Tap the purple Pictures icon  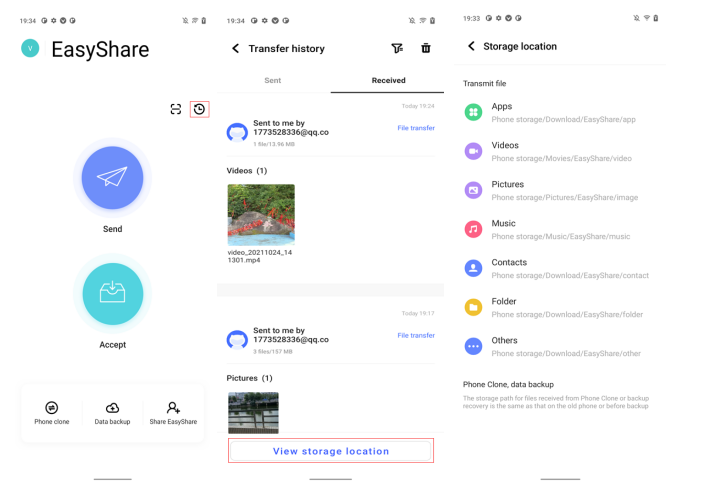[473, 190]
